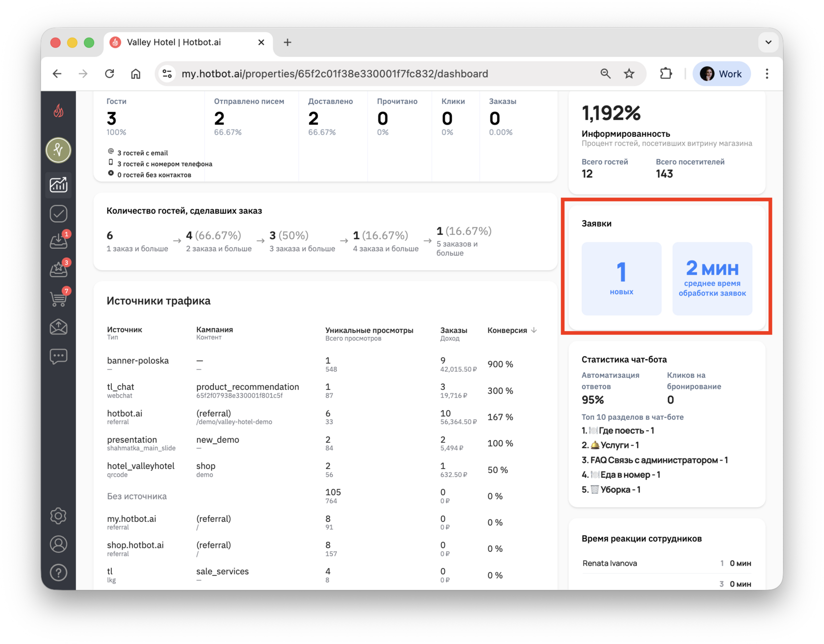
Task: Open the analytics dashboard chart icon
Action: coord(58,185)
